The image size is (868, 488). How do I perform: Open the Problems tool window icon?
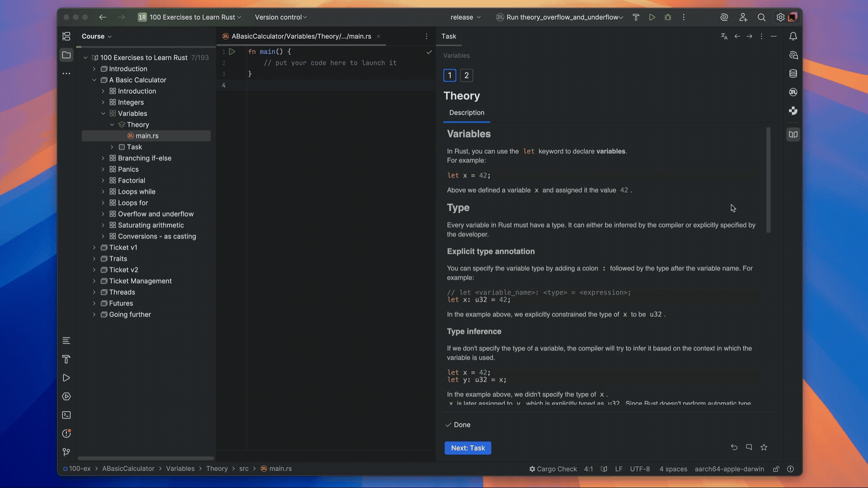(x=66, y=434)
